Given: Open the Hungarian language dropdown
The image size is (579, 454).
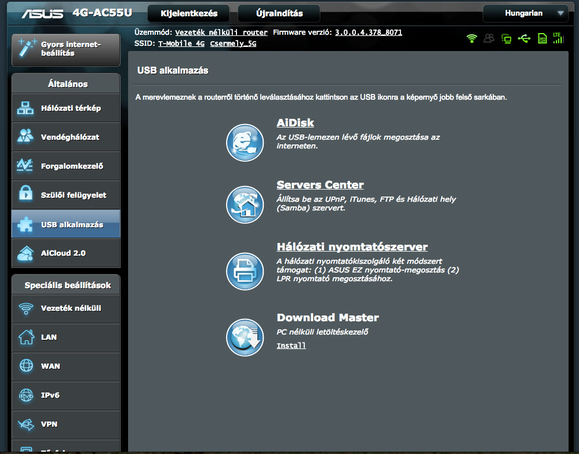Looking at the screenshot, I should point(525,13).
